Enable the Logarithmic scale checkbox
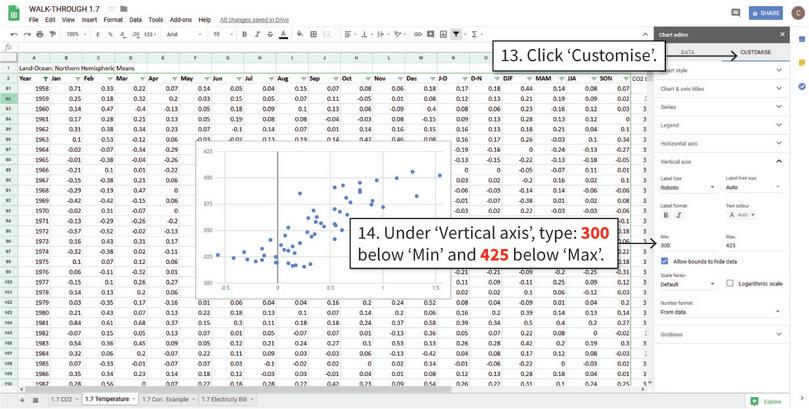This screenshot has height=409, width=809. coord(730,283)
